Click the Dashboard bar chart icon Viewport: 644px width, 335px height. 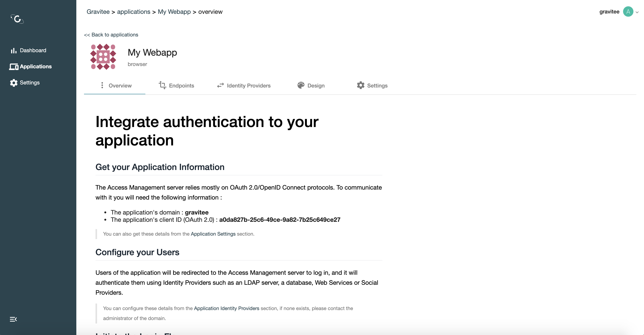pos(13,50)
